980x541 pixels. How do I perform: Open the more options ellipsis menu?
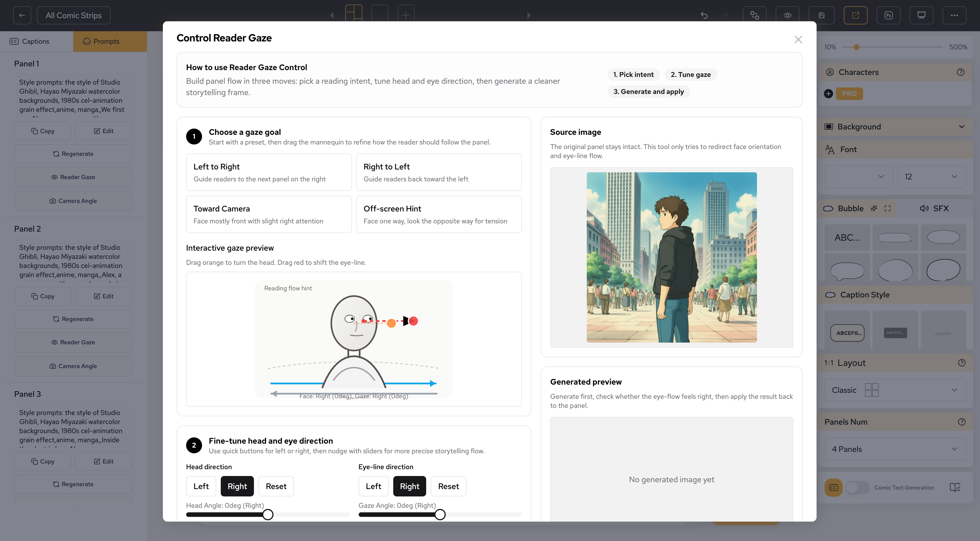tap(954, 15)
